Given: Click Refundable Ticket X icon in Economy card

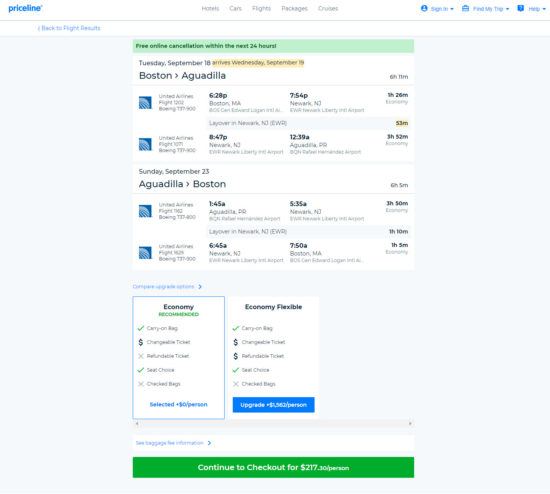Looking at the screenshot, I should 141,356.
